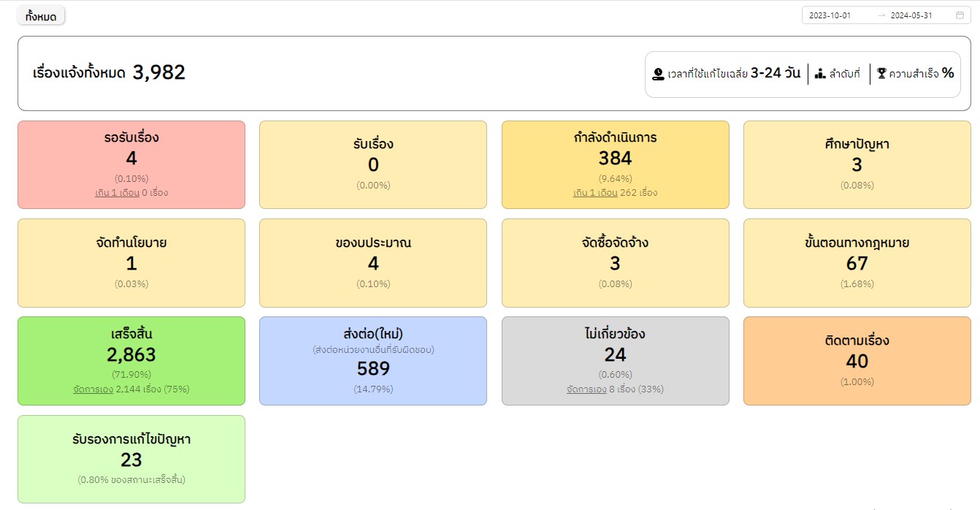Screen dimensions: 980x510
Task: Click the ranking podium icon
Action: click(820, 74)
